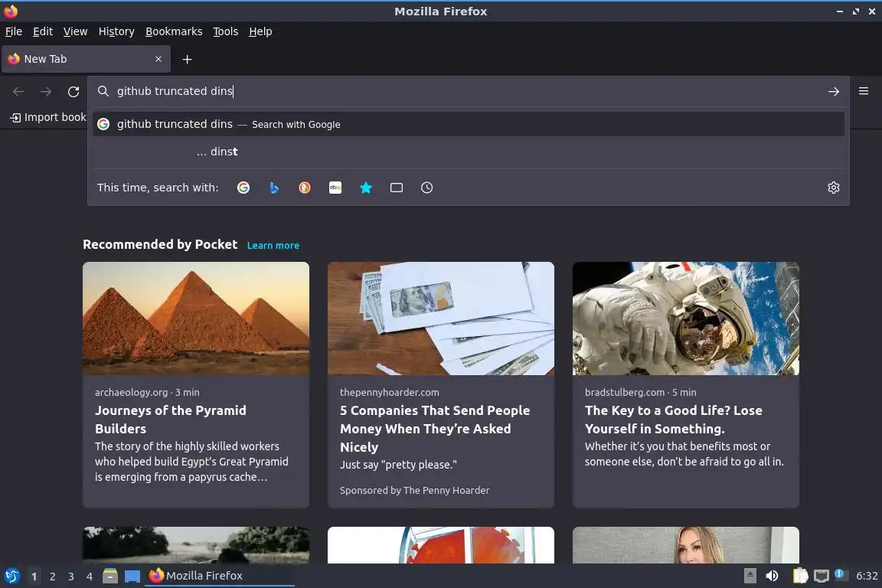Click 'This time, search with:' label
This screenshot has height=588, width=882.
tap(158, 188)
